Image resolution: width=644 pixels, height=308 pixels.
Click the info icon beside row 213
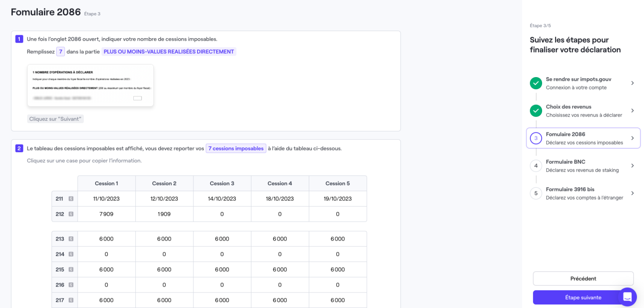pyautogui.click(x=71, y=239)
